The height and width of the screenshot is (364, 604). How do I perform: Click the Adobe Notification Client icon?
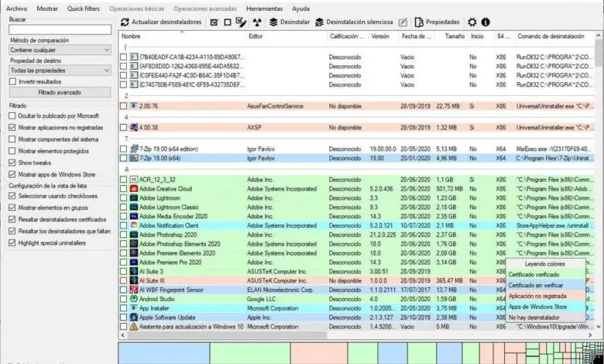coord(134,225)
